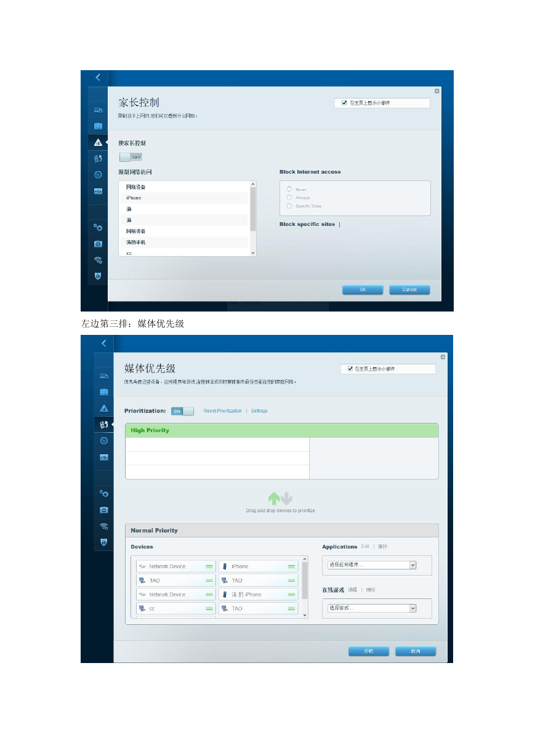Click down arrow of 限制网络访问 list scrollbar

[253, 252]
